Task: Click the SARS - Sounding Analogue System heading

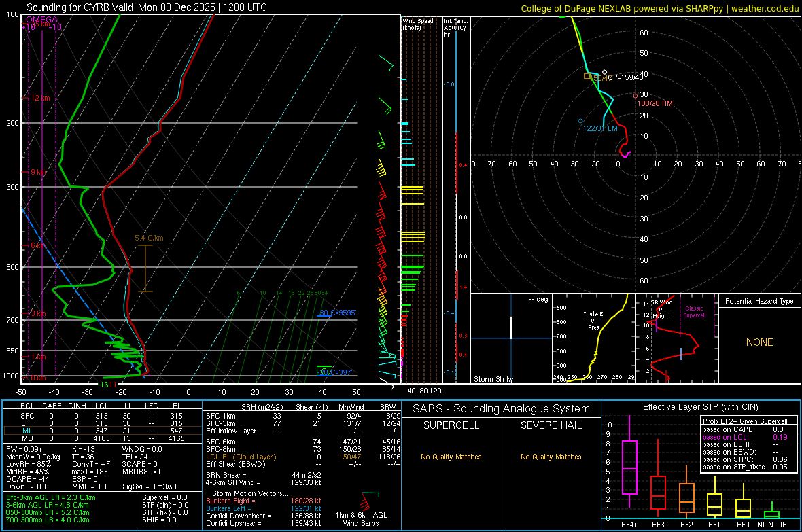Action: pyautogui.click(x=502, y=409)
